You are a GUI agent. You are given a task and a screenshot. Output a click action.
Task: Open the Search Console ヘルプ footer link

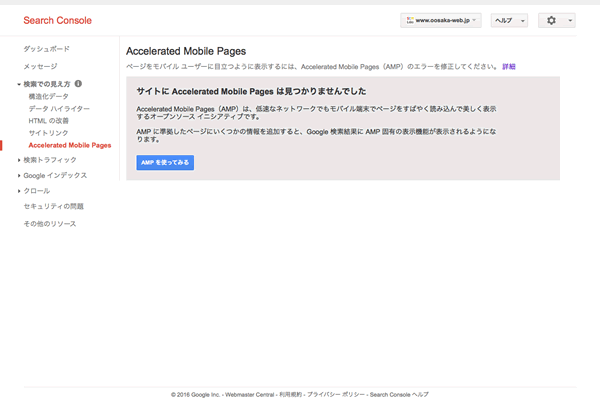399,394
